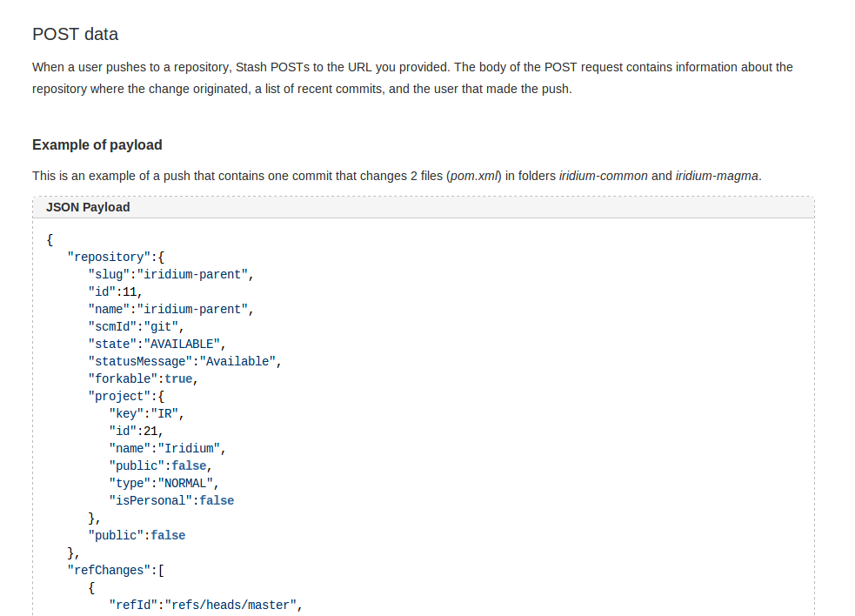This screenshot has width=855, height=616.
Task: Click the italic "iridium-common" folder name
Action: tap(603, 176)
